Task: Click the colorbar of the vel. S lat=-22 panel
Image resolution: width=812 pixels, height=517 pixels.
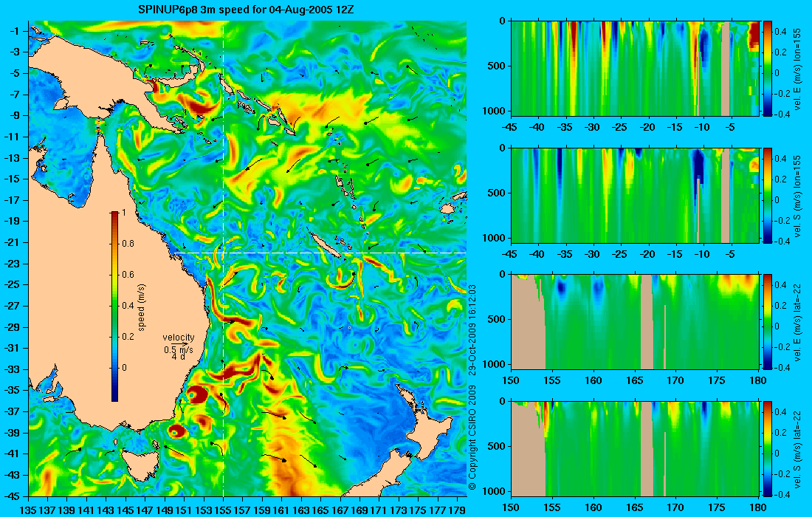Action: 767,448
